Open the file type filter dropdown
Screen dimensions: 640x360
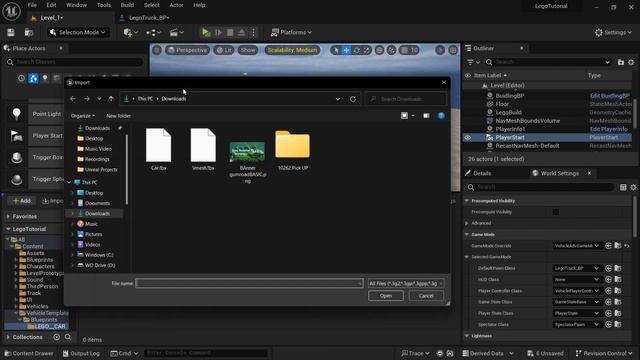click(406, 283)
